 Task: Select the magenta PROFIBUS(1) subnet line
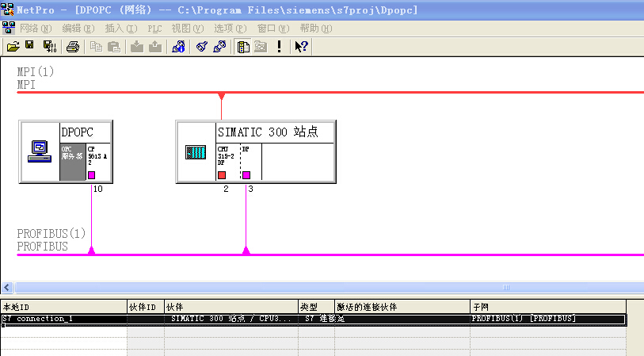tap(330, 255)
